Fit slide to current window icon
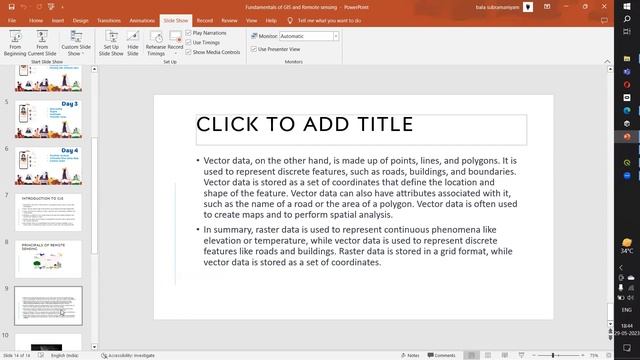The image size is (640, 360). pos(609,356)
